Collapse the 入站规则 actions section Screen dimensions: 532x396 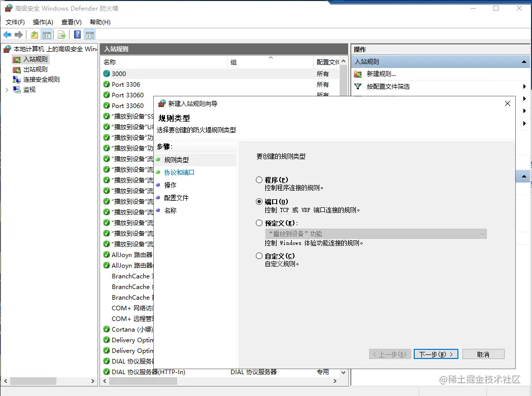click(x=524, y=62)
